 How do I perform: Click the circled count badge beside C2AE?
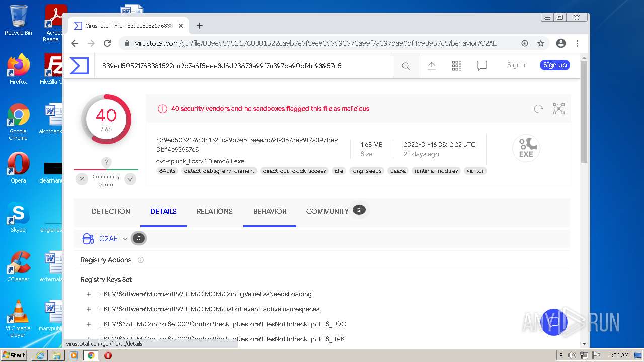(x=139, y=238)
